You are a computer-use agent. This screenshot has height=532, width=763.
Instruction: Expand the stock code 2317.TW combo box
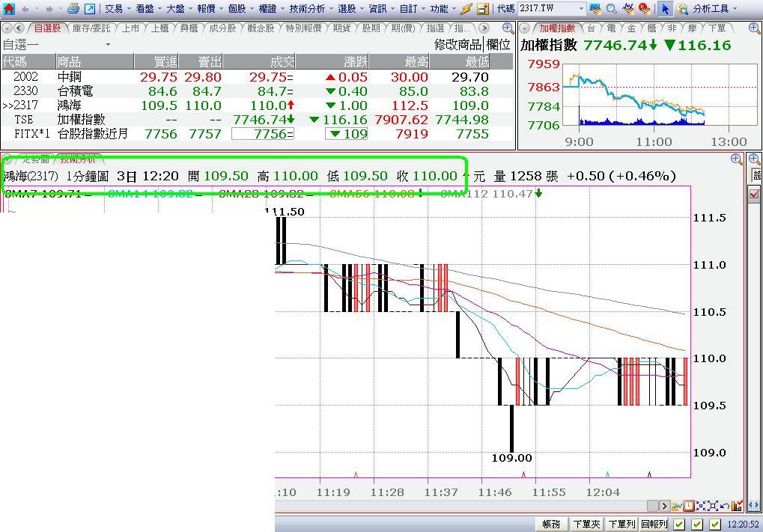coord(581,9)
